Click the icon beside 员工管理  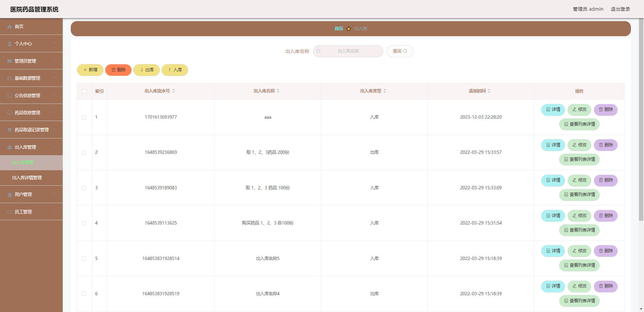click(9, 212)
